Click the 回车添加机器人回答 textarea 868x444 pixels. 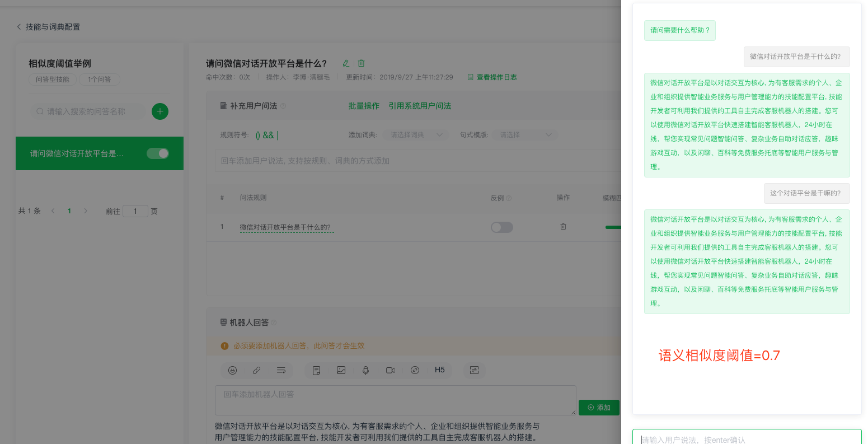coord(396,400)
